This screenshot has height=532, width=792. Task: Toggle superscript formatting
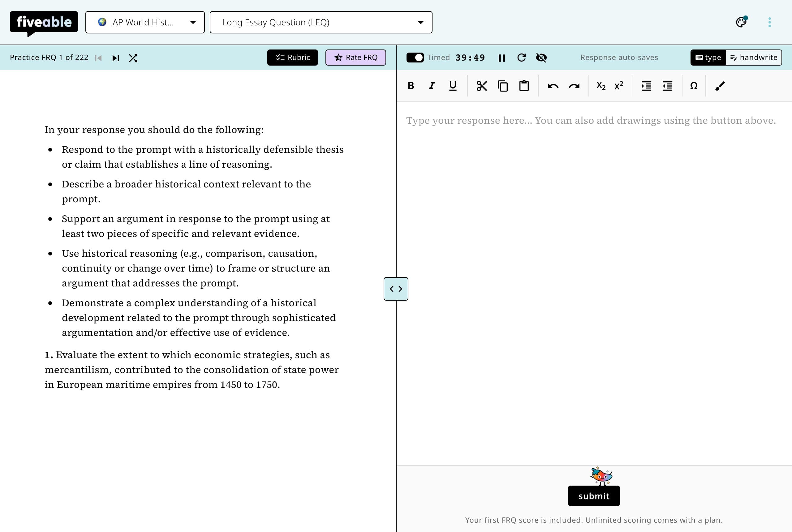coord(619,86)
